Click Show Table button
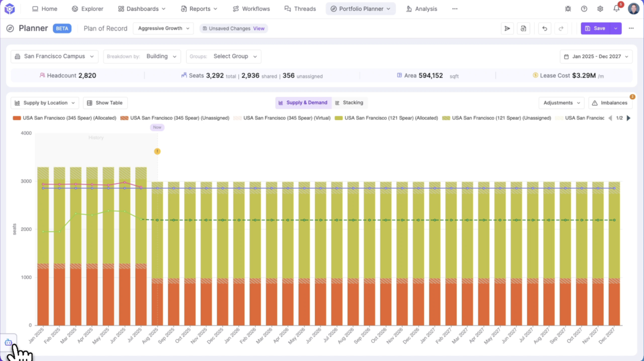This screenshot has height=361, width=644. [105, 103]
